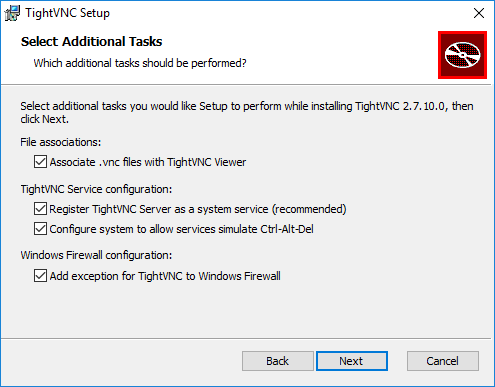Click 'Which additional tasks should be performed?' subtitle

pyautogui.click(x=140, y=63)
